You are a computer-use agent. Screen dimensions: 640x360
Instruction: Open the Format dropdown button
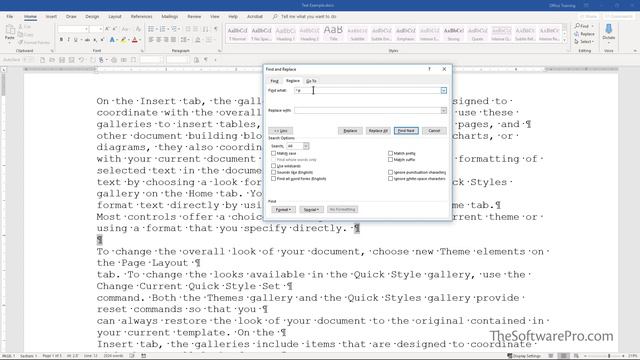coord(283,209)
